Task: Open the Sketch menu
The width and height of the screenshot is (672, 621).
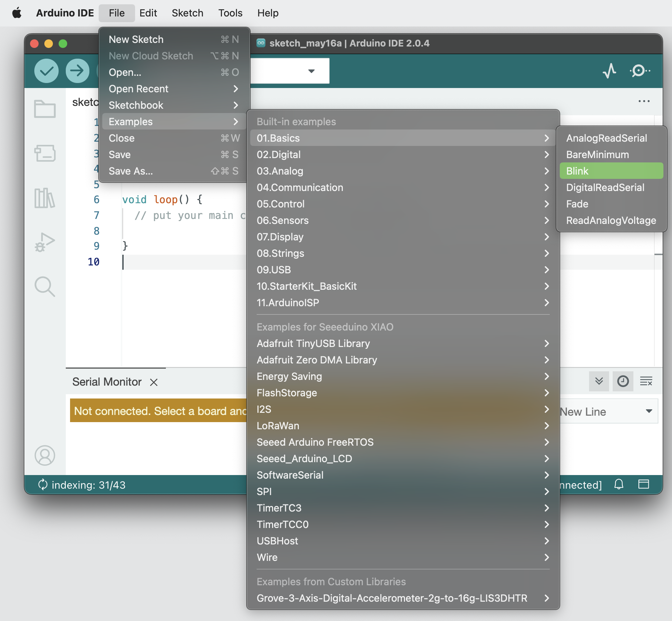Action: [x=187, y=13]
